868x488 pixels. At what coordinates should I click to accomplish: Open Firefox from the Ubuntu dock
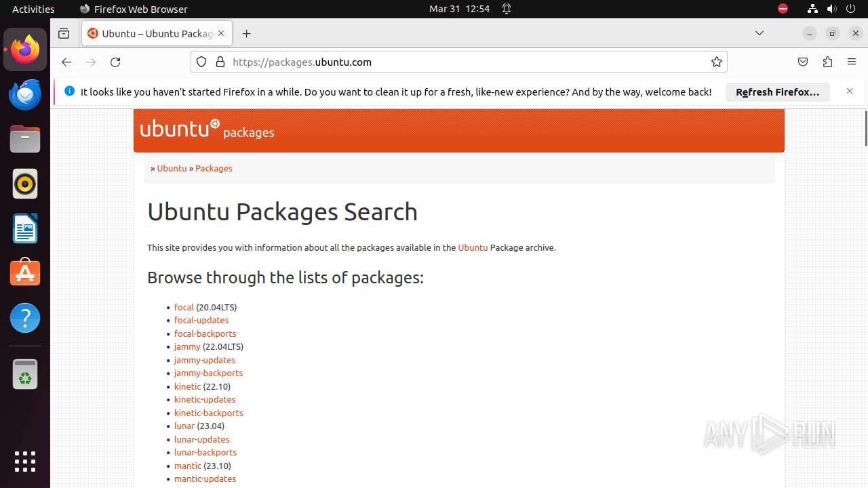point(25,49)
